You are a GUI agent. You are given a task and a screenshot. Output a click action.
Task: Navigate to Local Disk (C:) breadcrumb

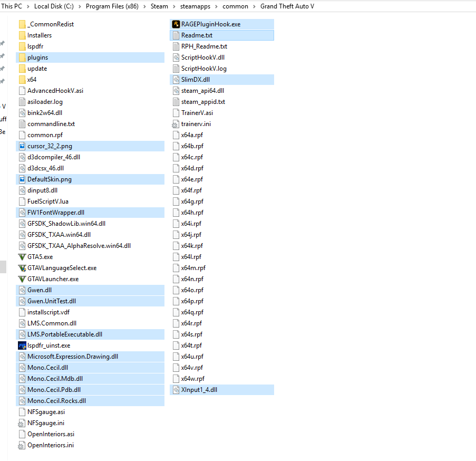coord(54,6)
